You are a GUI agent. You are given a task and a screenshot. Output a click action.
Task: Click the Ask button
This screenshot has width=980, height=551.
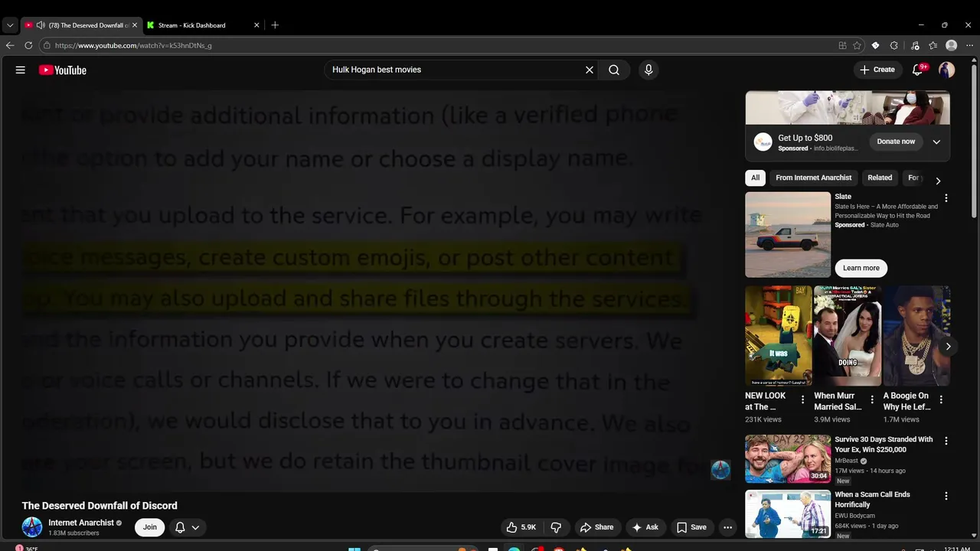pos(645,527)
